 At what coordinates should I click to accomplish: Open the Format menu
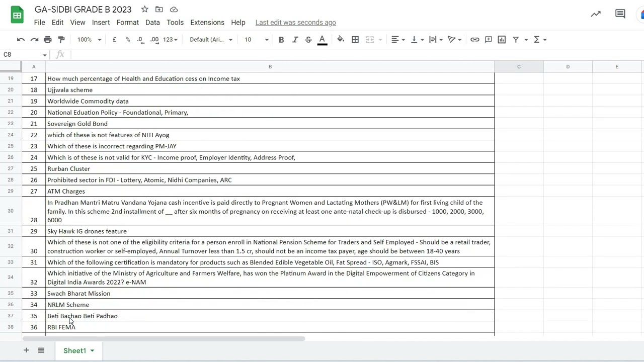pyautogui.click(x=127, y=22)
